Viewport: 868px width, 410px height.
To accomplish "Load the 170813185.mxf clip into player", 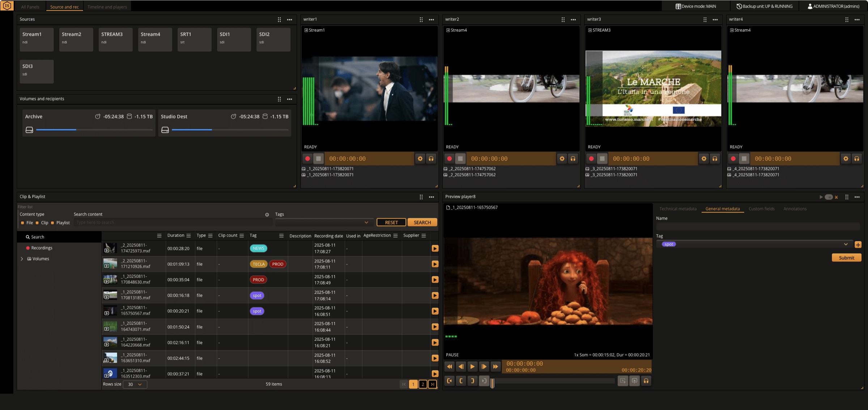I will coord(435,295).
